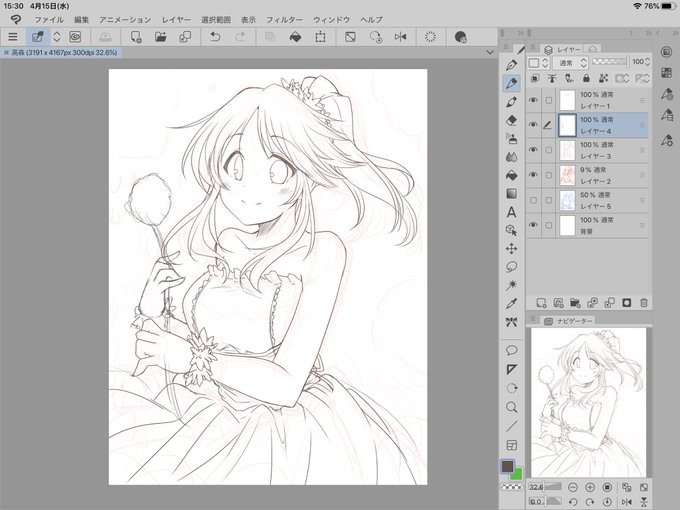Open the blending mode 通常 dropdown
680x510 pixels.
tap(571, 63)
